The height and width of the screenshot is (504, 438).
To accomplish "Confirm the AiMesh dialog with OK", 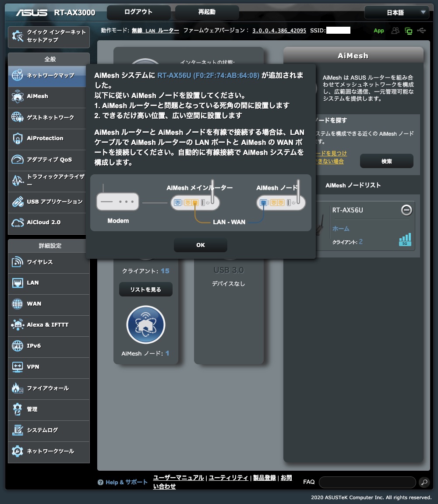I will click(201, 245).
